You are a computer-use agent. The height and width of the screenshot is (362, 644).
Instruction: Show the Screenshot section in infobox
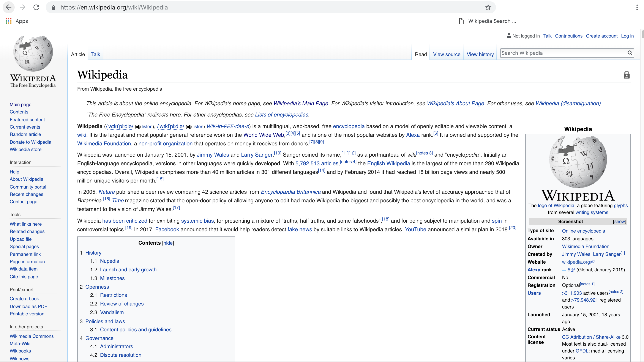(x=619, y=222)
